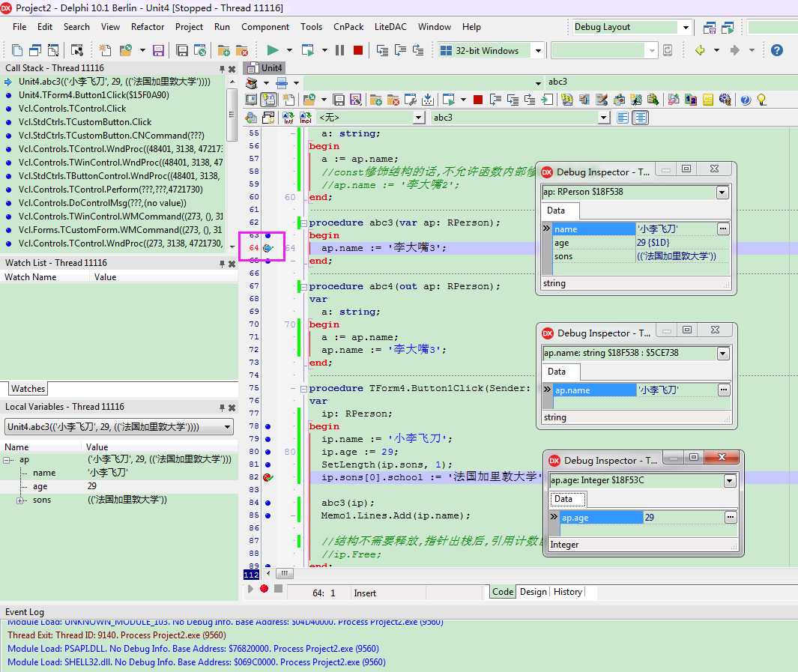Click the red stop icon in editor toolbar
The height and width of the screenshot is (672, 798).
point(477,100)
